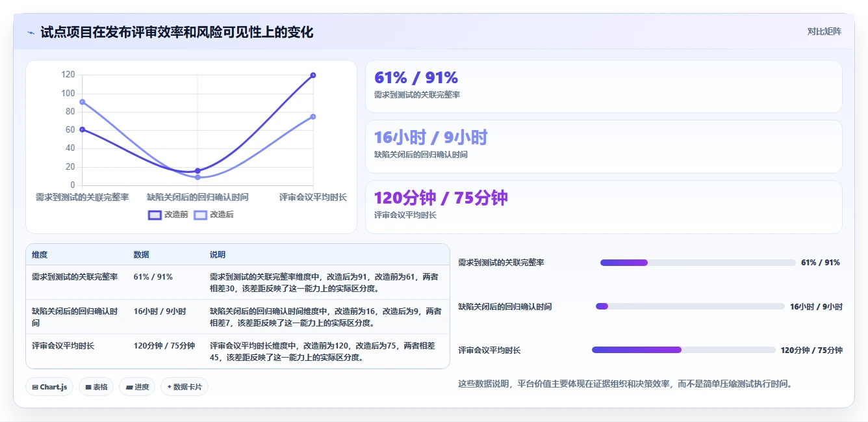Click the description mentioning 相差45
868x422 pixels.
(323, 352)
